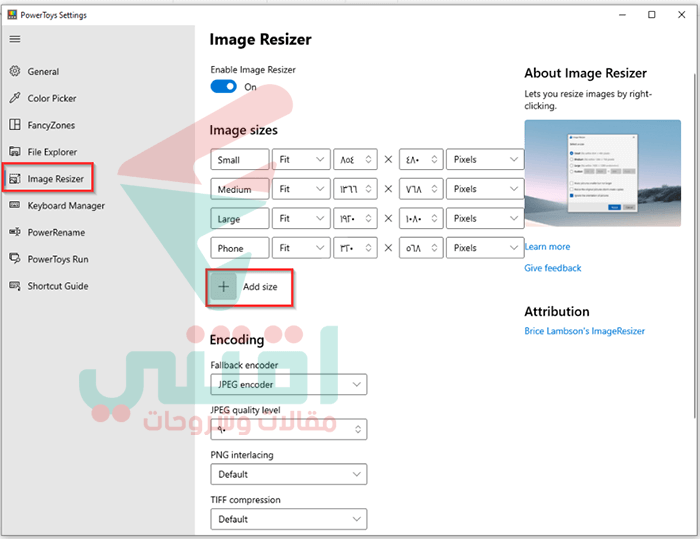Open PNG interlacing dropdown

[x=289, y=474]
